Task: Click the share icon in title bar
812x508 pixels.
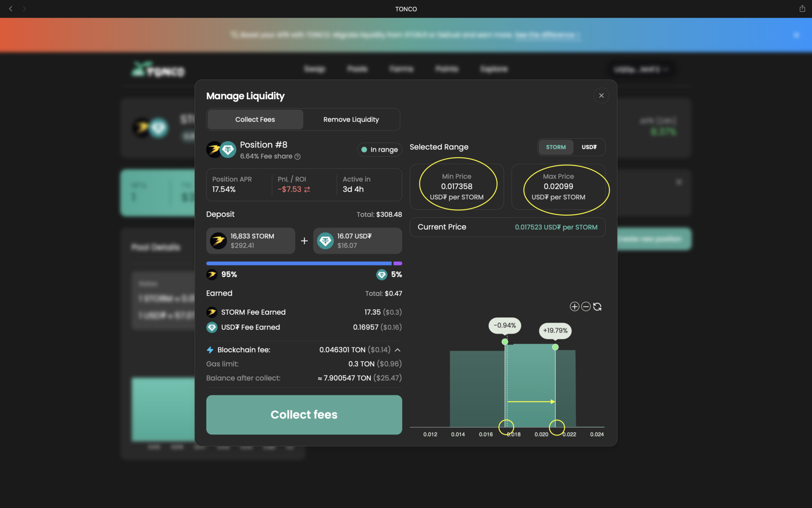Action: point(802,9)
